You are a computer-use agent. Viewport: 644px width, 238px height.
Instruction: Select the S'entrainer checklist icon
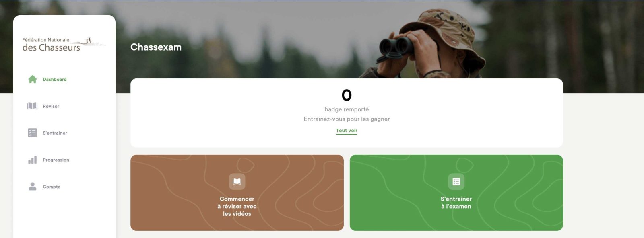[32, 133]
